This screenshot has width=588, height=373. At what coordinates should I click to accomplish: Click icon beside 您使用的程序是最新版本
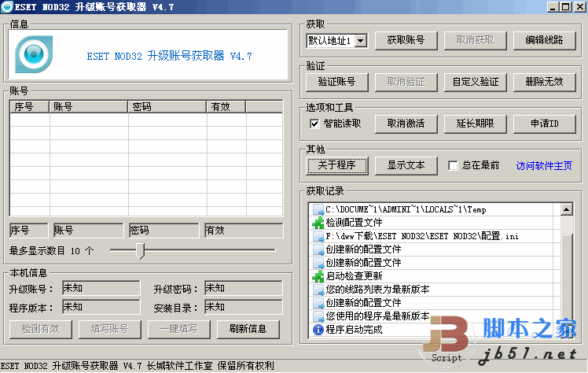[x=318, y=316]
